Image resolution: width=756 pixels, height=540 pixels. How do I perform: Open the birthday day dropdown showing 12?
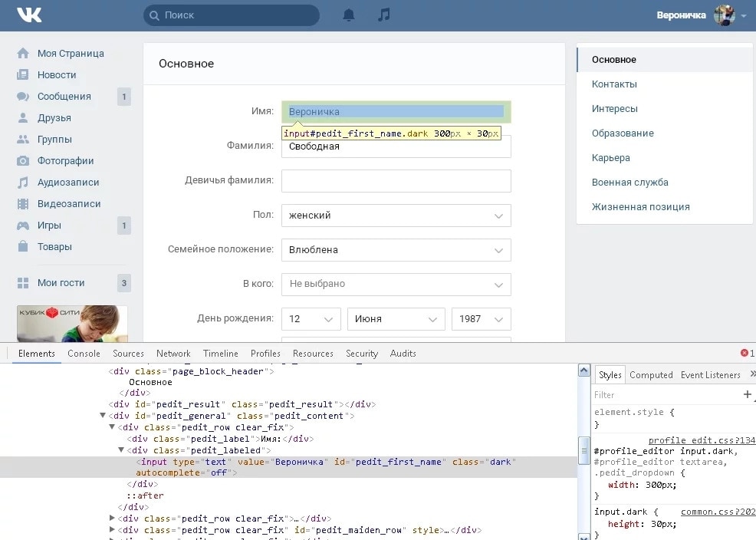tap(311, 318)
